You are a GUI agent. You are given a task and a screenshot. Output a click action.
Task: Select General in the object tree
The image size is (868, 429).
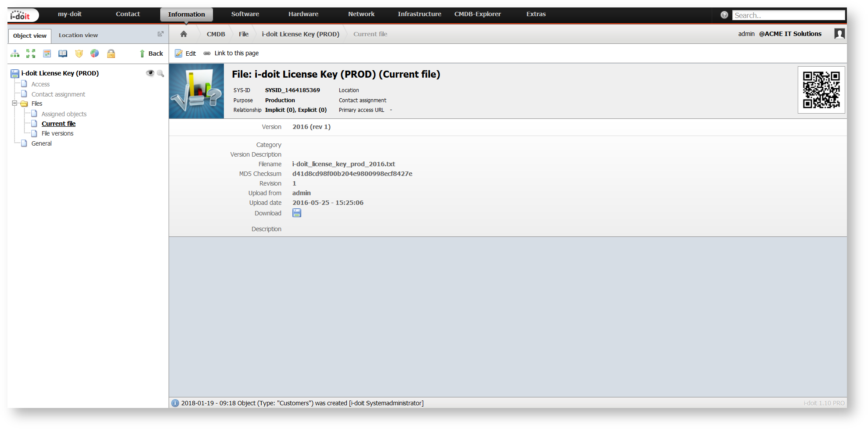coord(41,143)
